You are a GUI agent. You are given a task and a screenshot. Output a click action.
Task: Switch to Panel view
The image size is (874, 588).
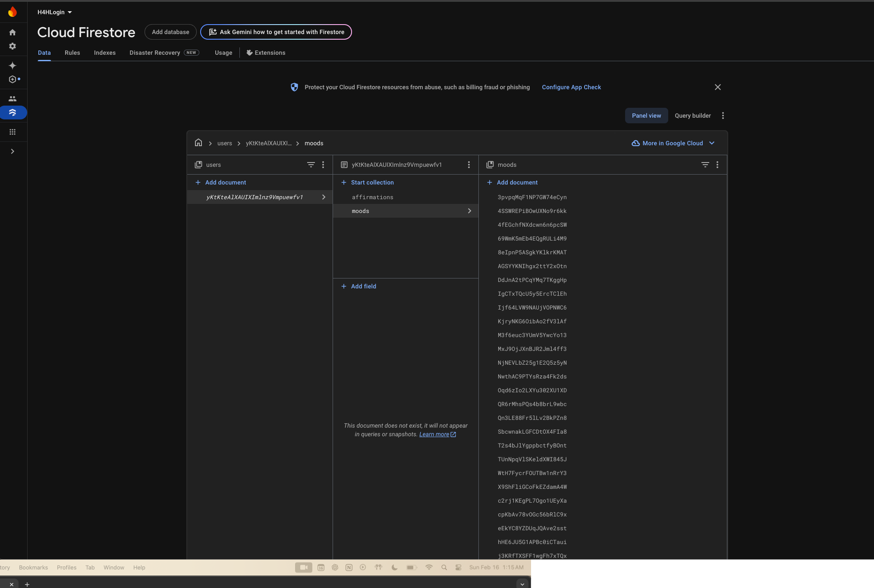(646, 116)
